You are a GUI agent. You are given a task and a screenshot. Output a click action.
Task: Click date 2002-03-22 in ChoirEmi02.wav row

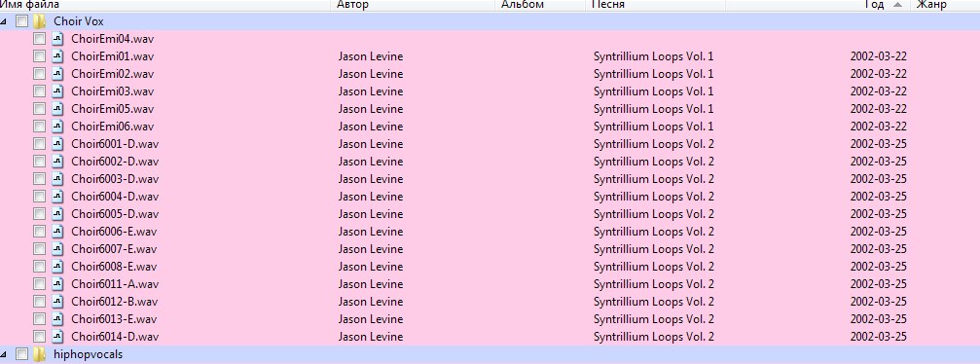click(878, 74)
